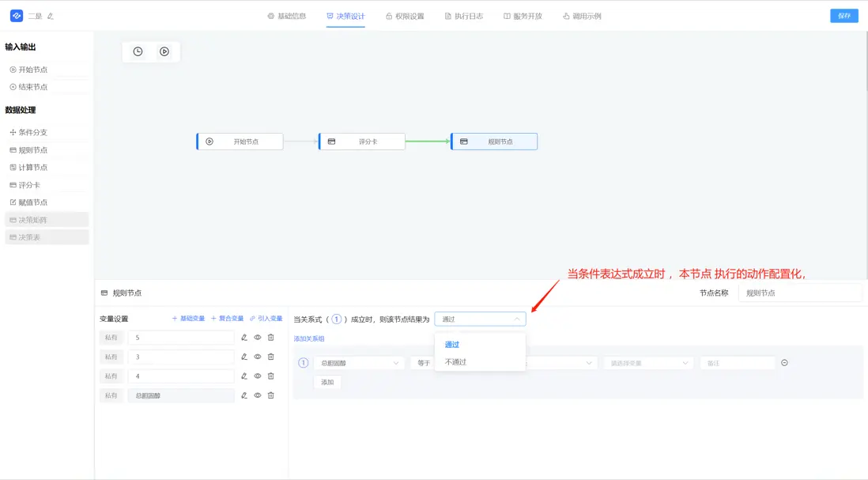Screen dimensions: 868x480
Task: Switch to 调用示例 tab
Action: tap(582, 16)
